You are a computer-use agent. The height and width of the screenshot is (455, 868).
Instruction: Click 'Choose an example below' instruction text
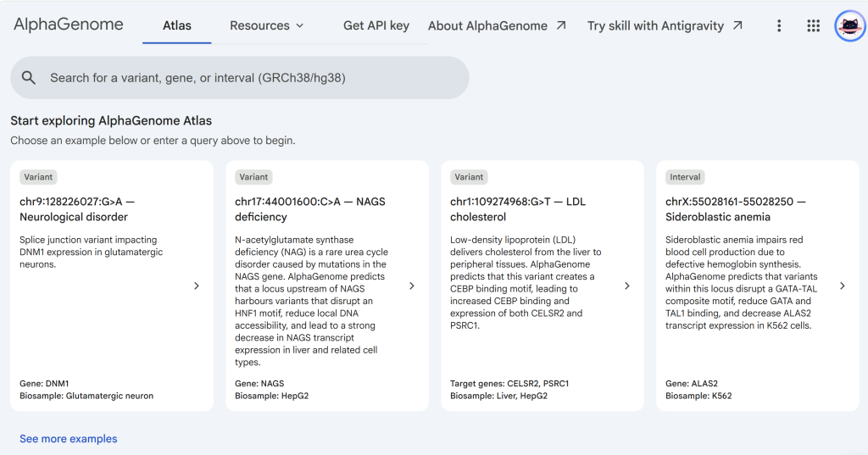pos(153,141)
